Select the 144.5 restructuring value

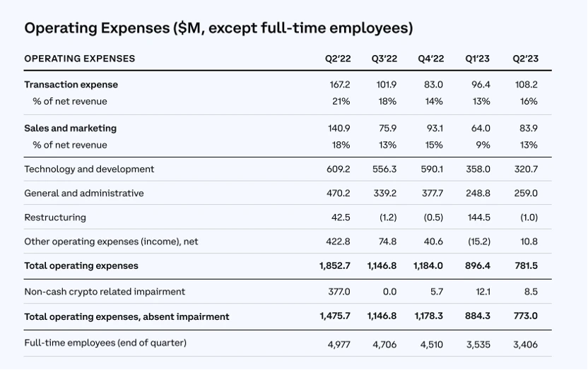click(478, 217)
